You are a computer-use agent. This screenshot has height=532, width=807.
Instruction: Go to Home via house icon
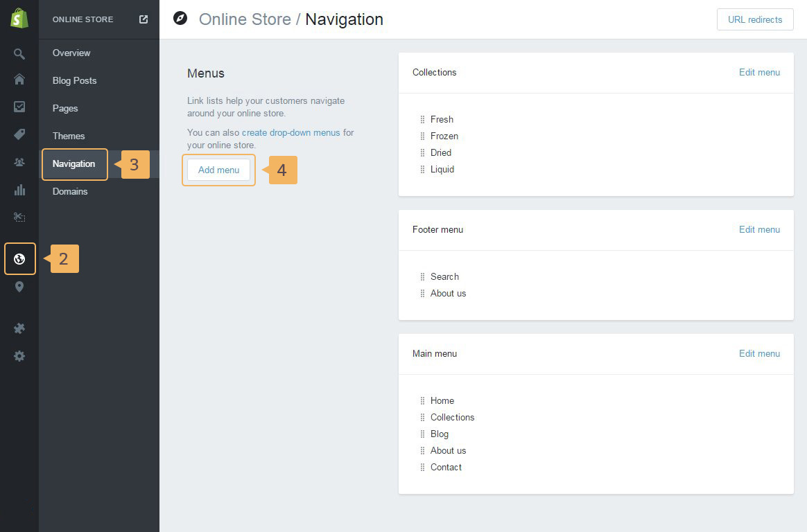click(x=19, y=80)
